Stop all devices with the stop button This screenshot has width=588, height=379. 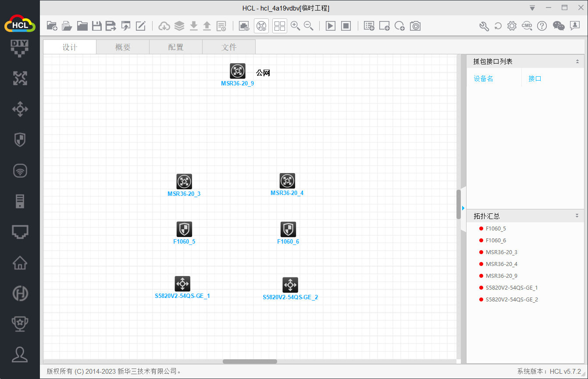[x=346, y=26]
